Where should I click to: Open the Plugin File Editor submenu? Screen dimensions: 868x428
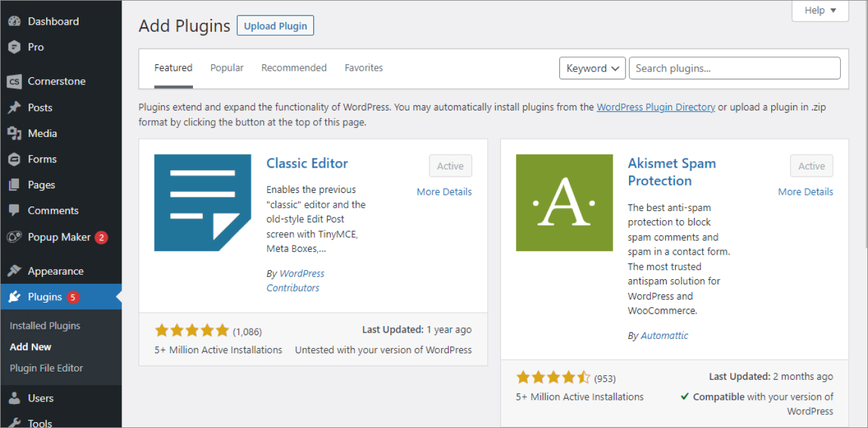[x=46, y=368]
